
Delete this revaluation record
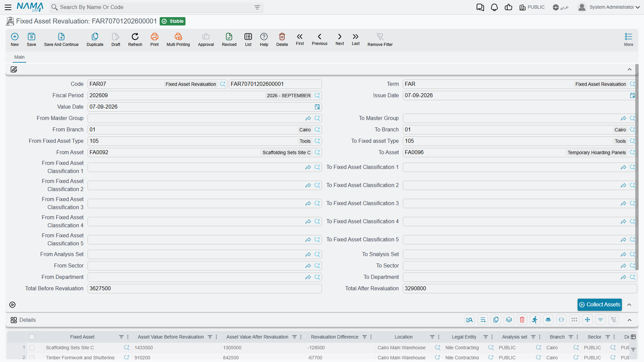282,40
